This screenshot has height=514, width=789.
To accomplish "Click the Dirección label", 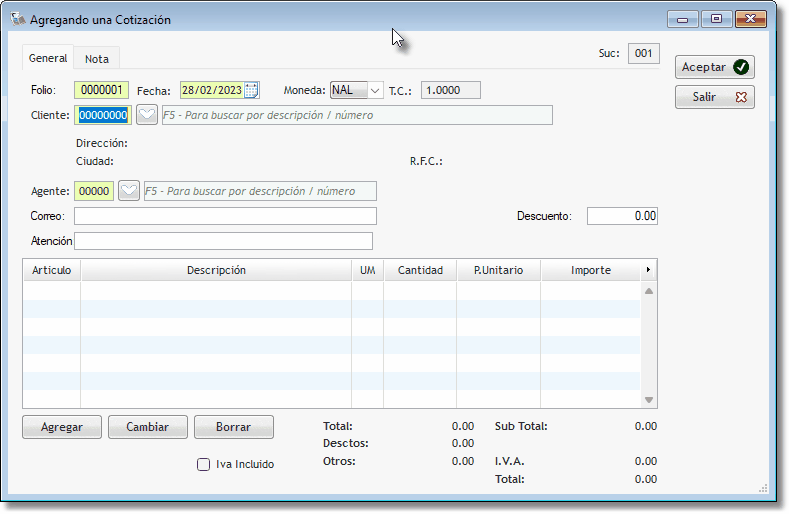I will (102, 143).
